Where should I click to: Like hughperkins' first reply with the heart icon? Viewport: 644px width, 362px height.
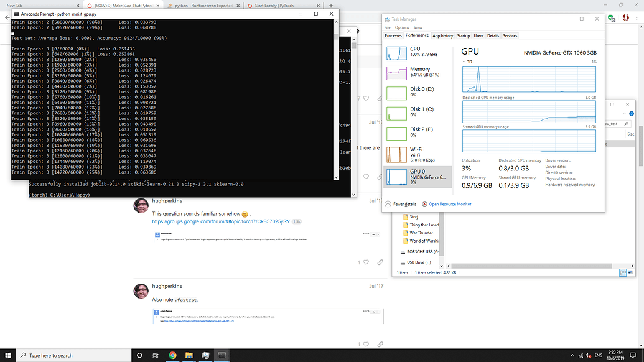tap(366, 262)
